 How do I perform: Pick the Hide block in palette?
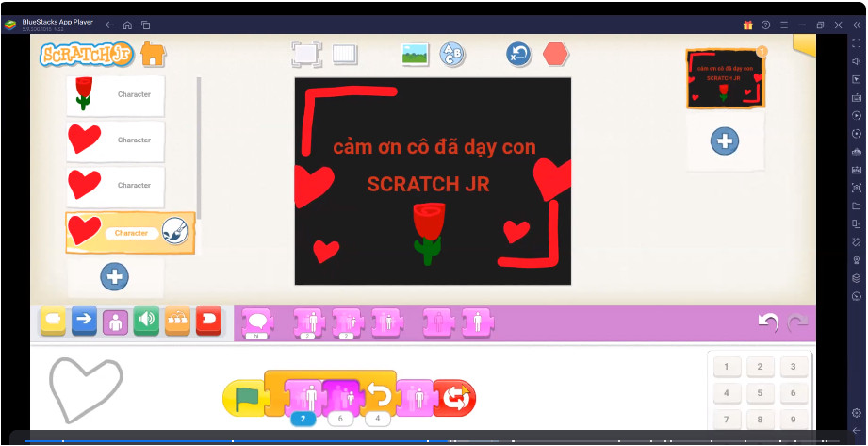pyautogui.click(x=439, y=322)
